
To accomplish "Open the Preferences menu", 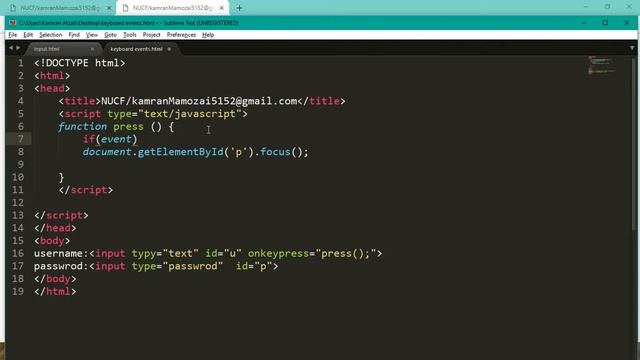I will pos(181,35).
